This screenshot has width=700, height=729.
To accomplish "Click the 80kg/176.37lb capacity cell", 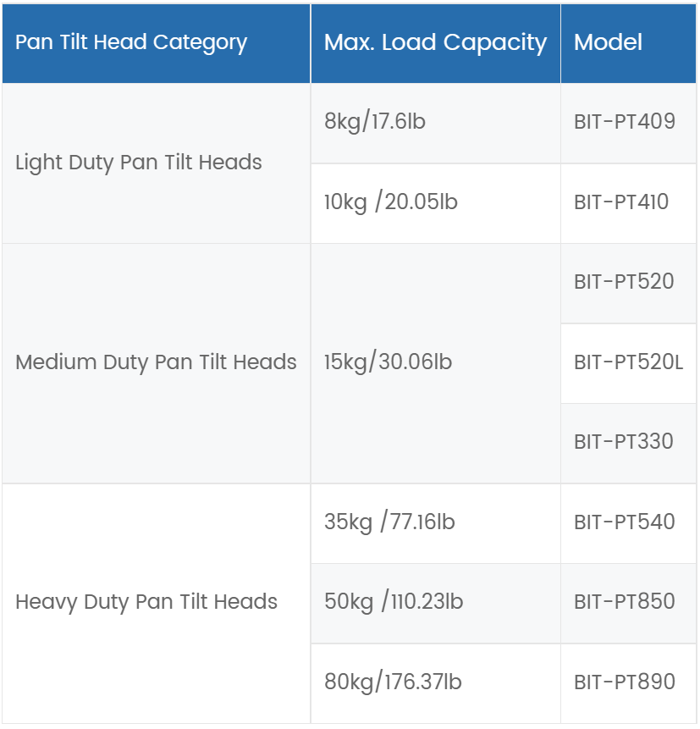I will 436,683.
